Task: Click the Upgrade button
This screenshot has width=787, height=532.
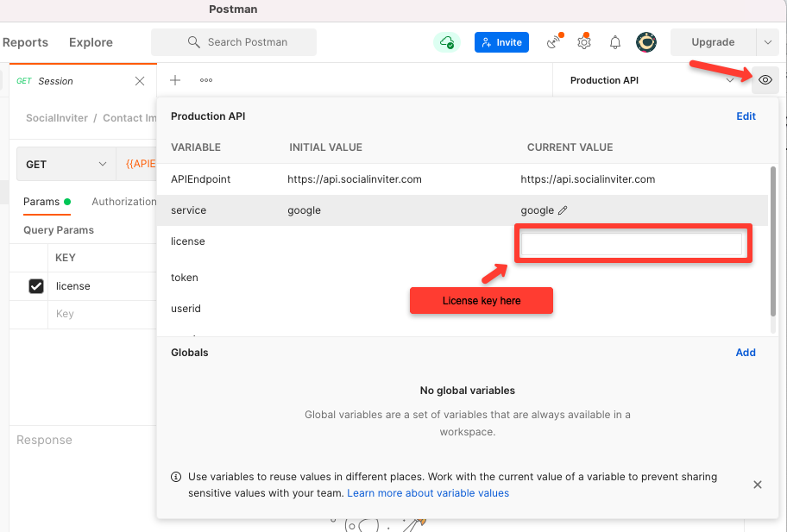Action: tap(713, 42)
